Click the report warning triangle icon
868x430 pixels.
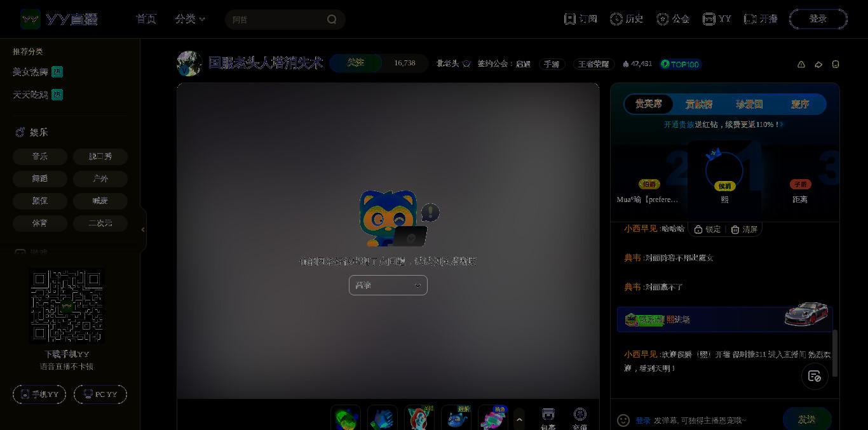point(801,64)
